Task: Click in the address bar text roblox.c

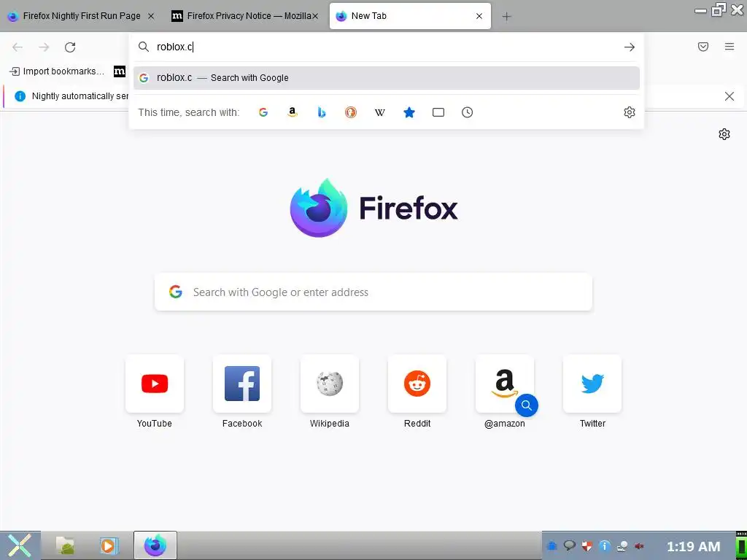Action: (174, 47)
